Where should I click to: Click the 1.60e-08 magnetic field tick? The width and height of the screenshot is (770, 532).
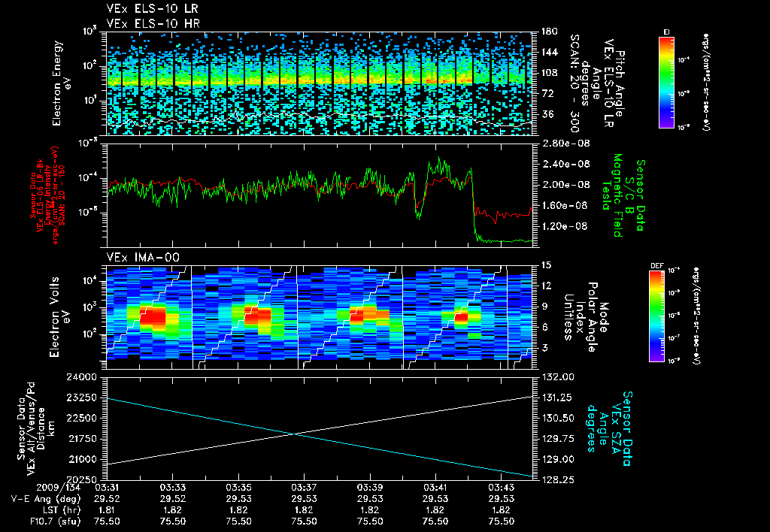(565, 206)
